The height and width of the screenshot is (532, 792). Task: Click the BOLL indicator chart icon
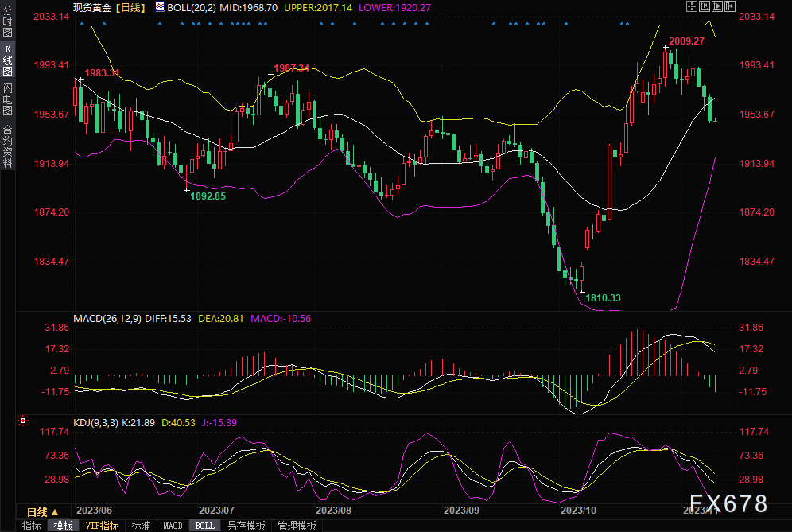coord(160,6)
